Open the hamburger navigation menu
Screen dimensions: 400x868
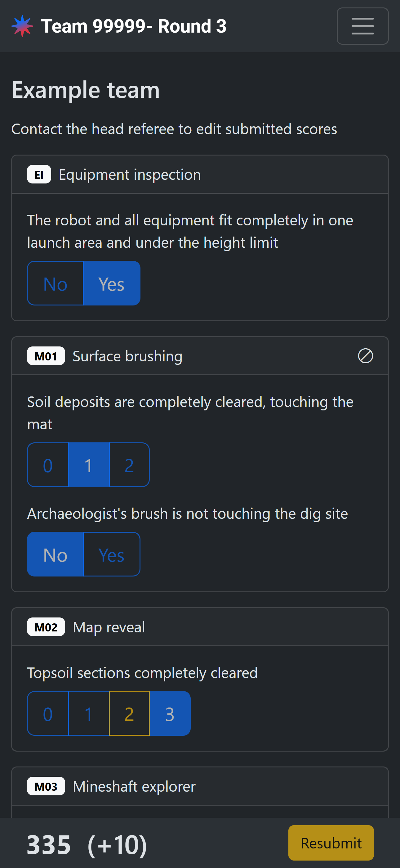tap(362, 26)
